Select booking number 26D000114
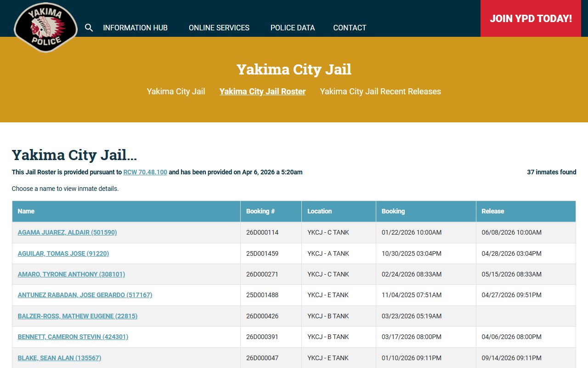This screenshot has height=368, width=588. tap(262, 232)
